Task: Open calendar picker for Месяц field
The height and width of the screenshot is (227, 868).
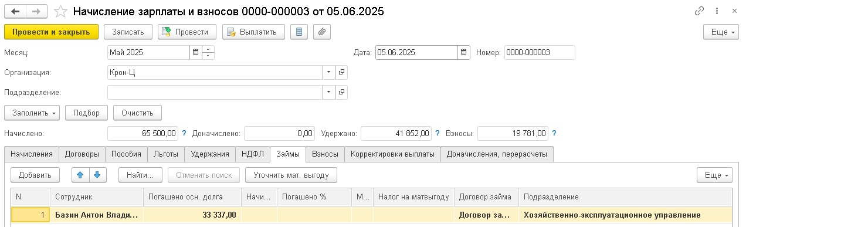Action: [x=195, y=52]
